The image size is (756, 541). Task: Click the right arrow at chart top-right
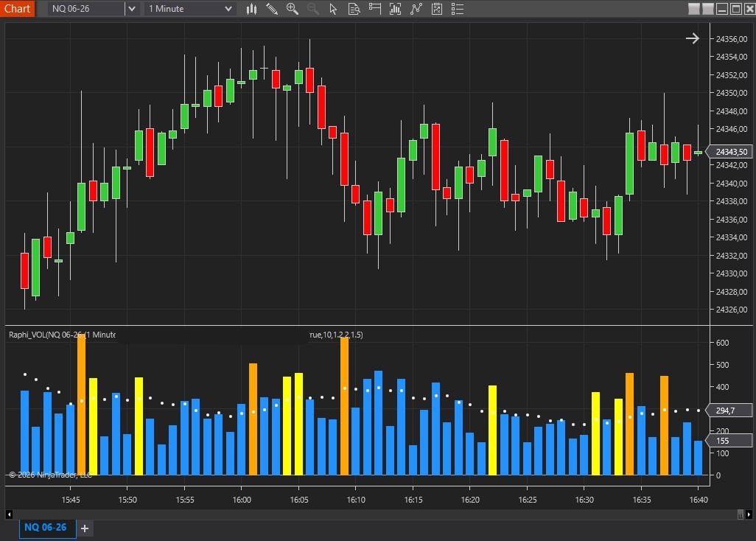pos(692,38)
